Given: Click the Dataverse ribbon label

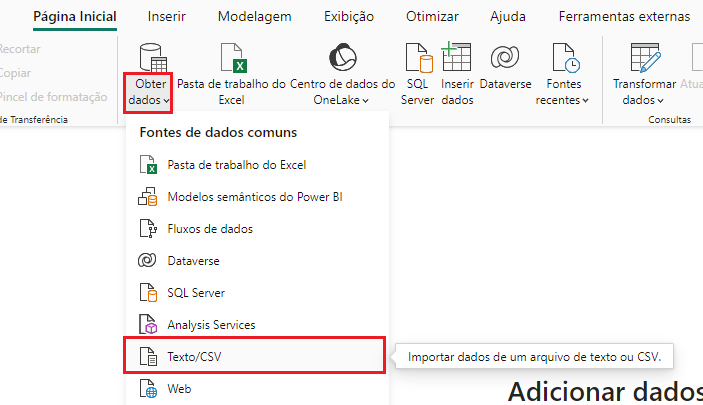Looking at the screenshot, I should pos(505,84).
